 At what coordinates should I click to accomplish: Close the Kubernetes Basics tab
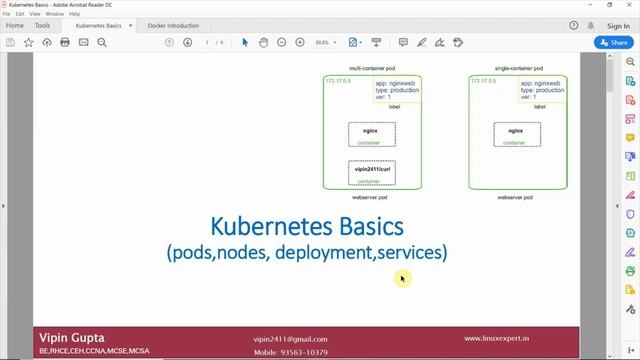point(131,25)
